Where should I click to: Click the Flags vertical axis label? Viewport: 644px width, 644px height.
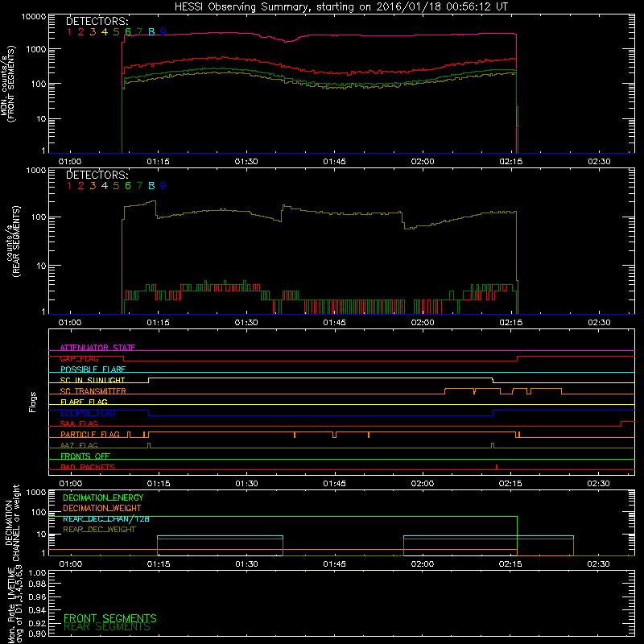[33, 402]
